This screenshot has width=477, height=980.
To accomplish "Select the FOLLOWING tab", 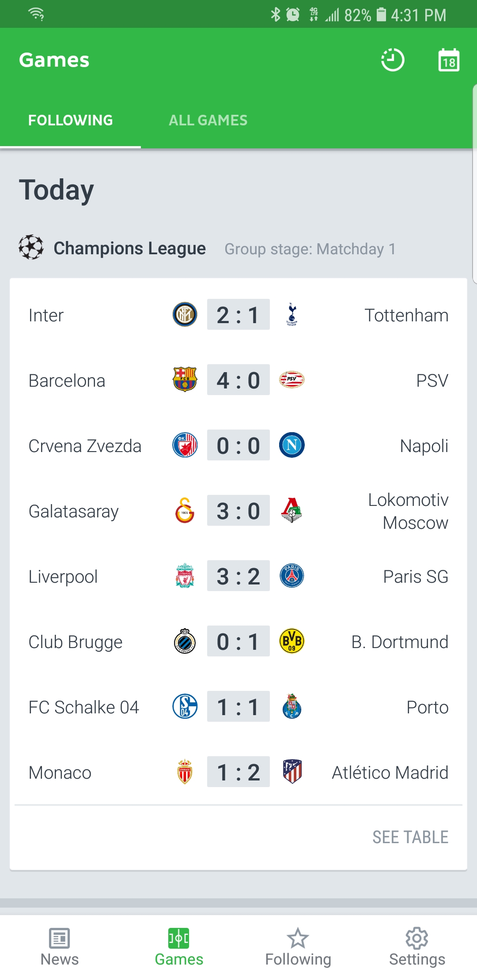I will click(71, 120).
